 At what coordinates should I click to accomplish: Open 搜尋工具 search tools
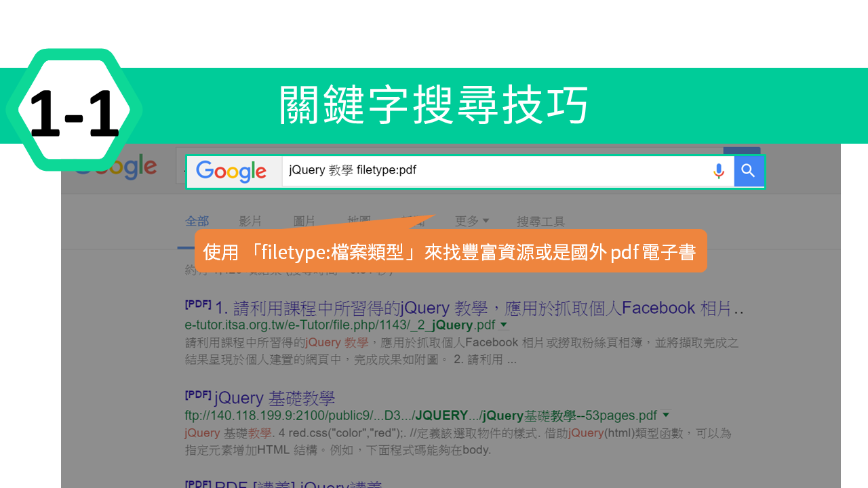click(540, 222)
